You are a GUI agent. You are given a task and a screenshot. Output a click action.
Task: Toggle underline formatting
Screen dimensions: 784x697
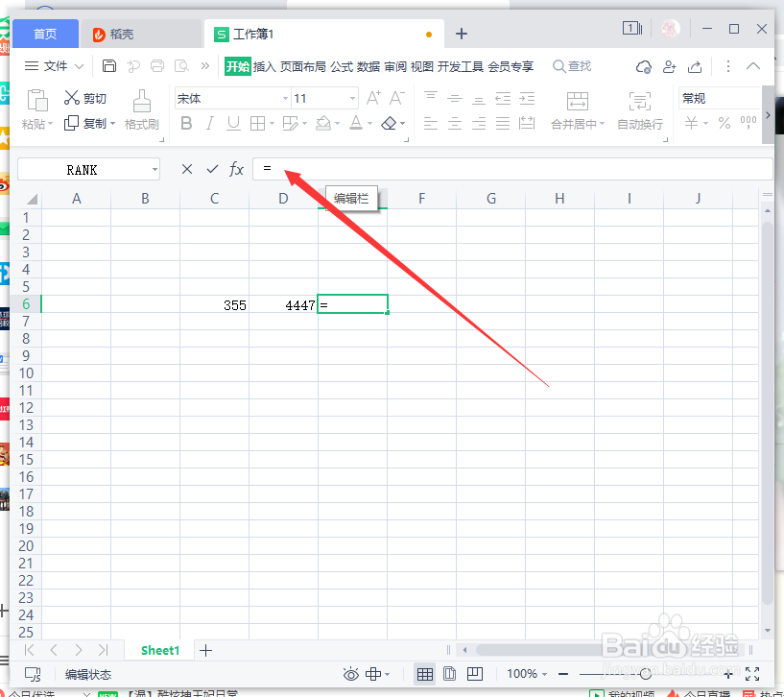[233, 123]
